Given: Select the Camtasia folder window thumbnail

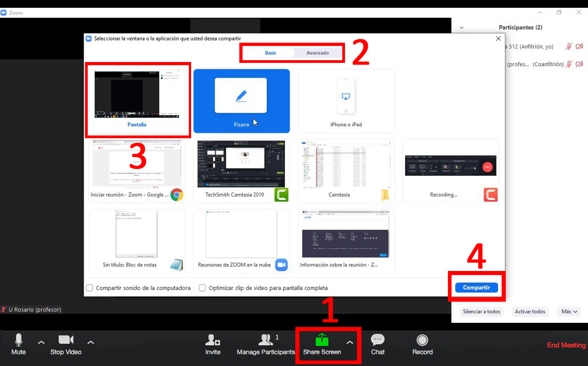Looking at the screenshot, I should [346, 171].
